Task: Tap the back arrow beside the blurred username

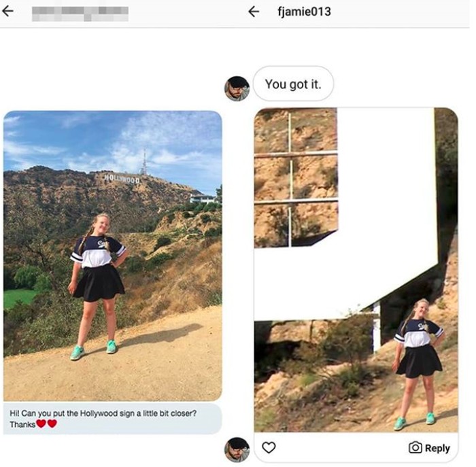Action: point(7,12)
